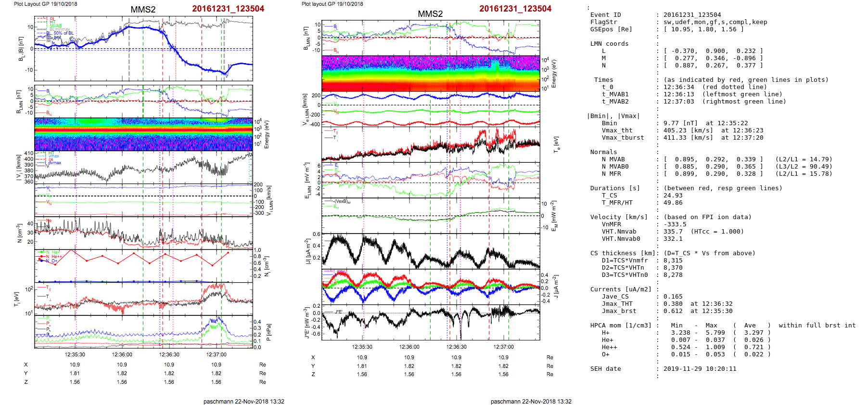
Task: Click the 12:37:00 tick label under middle plots
Action: coord(503,347)
